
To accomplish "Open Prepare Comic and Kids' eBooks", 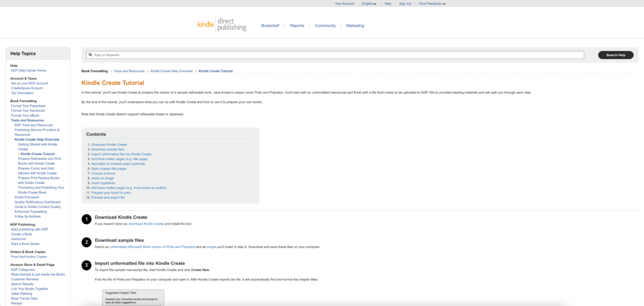I will coord(37,171).
